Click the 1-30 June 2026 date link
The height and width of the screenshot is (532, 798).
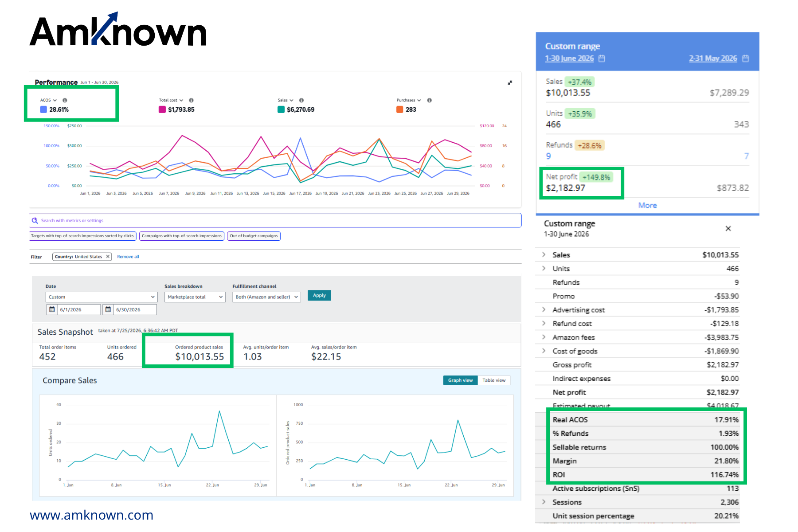[x=569, y=59]
